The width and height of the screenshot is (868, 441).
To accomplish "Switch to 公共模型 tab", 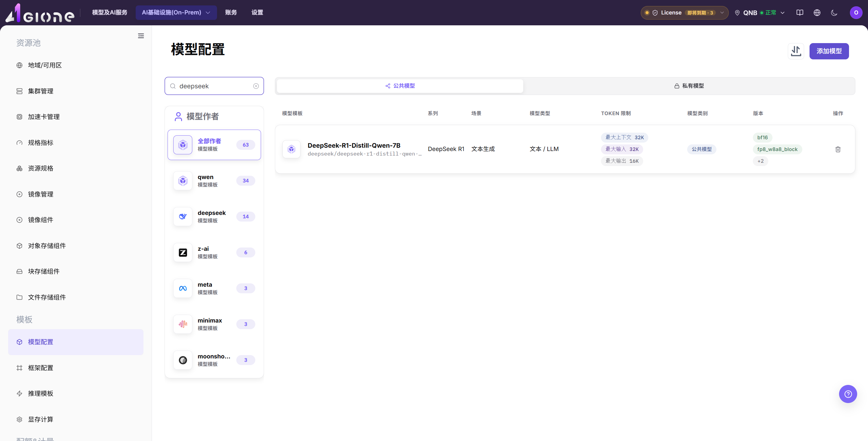I will tap(400, 86).
